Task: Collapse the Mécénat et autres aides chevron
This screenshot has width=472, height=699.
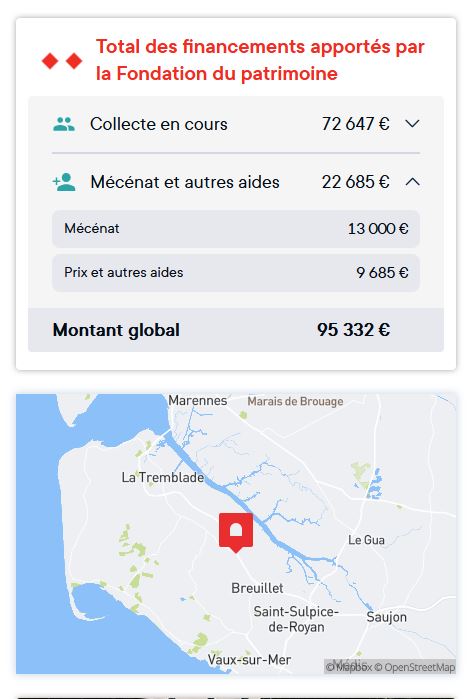Action: tap(412, 182)
